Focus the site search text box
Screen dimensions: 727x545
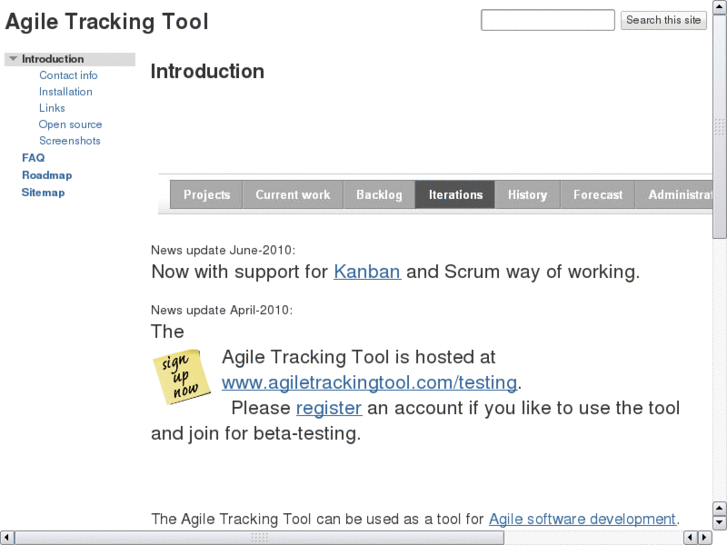pos(547,20)
